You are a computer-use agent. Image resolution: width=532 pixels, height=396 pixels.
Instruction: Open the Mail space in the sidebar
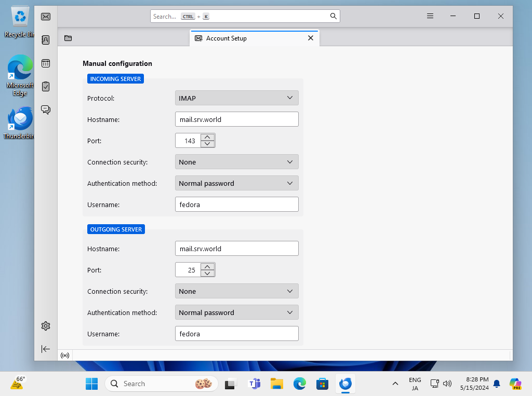pos(46,17)
